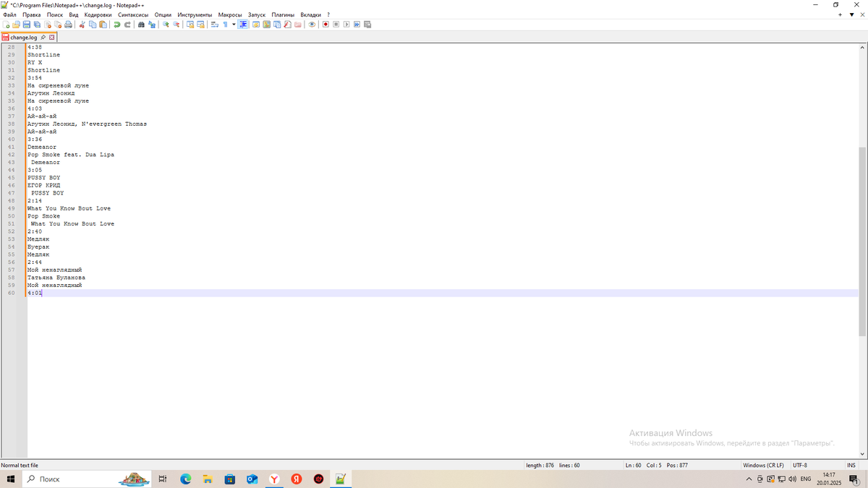This screenshot has width=868, height=488.
Task: Open the notification center icon
Action: tap(854, 479)
